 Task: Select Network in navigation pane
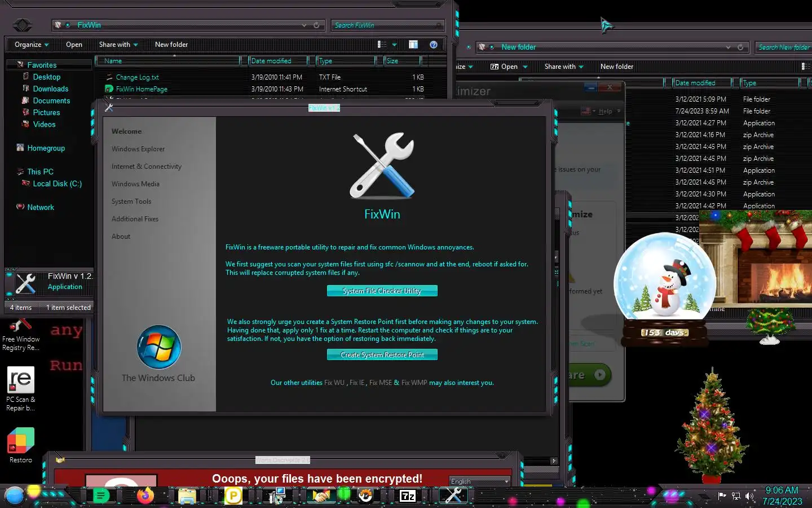click(41, 207)
